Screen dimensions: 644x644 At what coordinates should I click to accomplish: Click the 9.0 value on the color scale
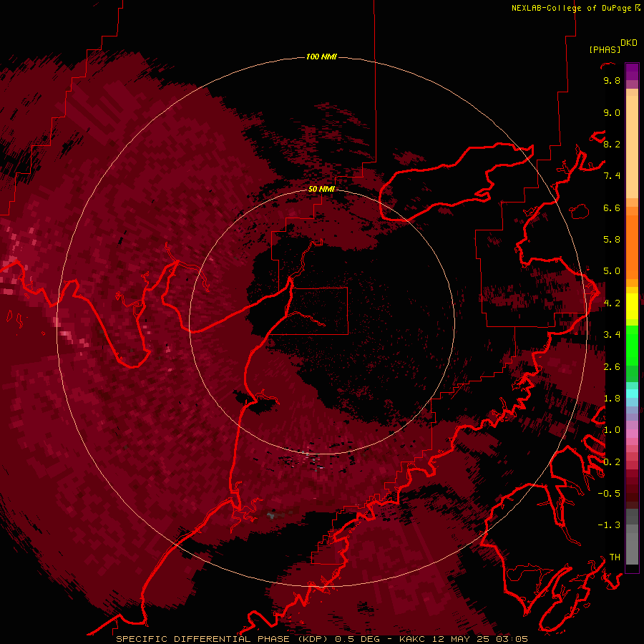(x=612, y=112)
